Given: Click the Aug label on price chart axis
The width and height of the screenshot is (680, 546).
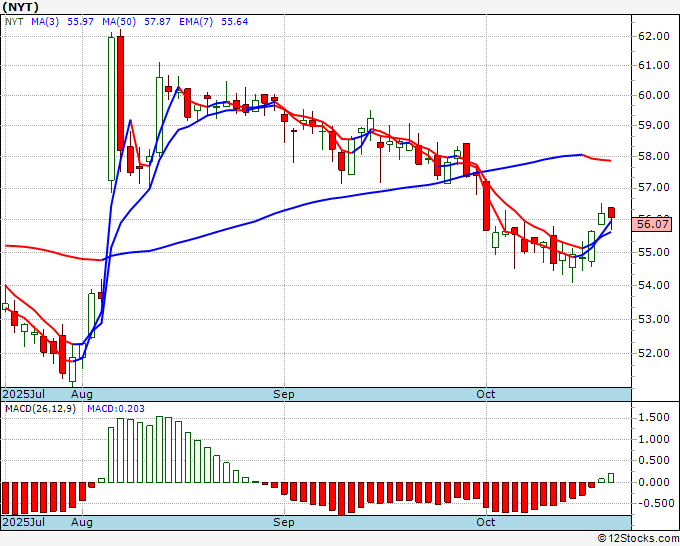Looking at the screenshot, I should point(82,394).
